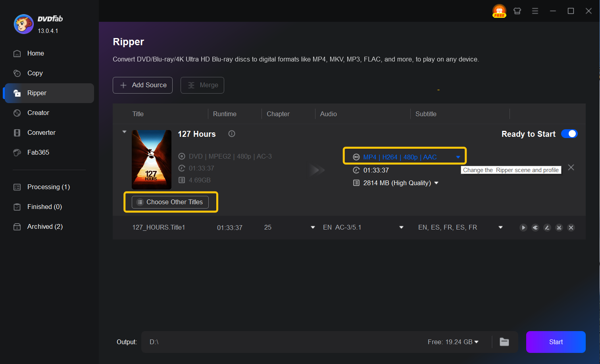Open the hamburger main menu
The height and width of the screenshot is (364, 600).
[x=535, y=11]
